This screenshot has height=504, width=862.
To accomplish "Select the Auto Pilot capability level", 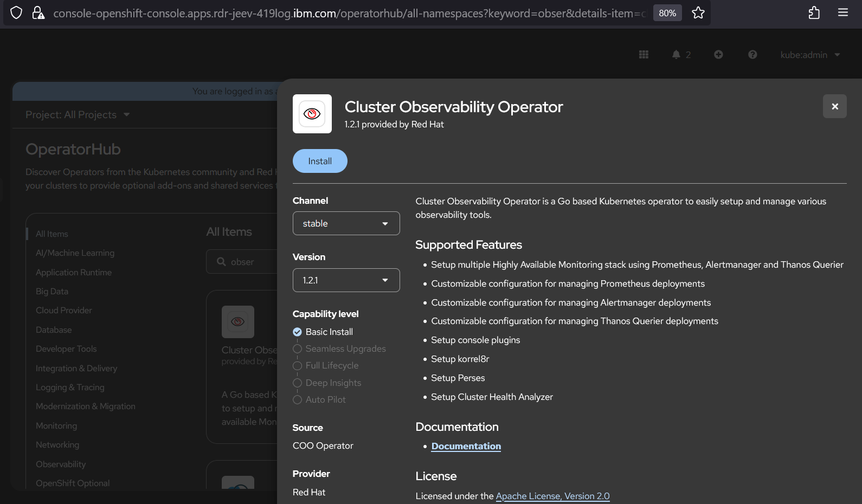I will [x=319, y=399].
